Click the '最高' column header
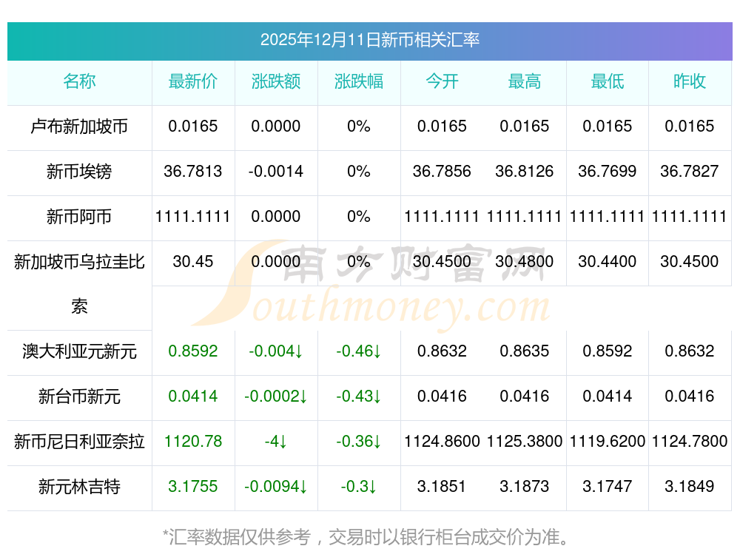Viewport: 740px width, 560px height. tap(525, 81)
